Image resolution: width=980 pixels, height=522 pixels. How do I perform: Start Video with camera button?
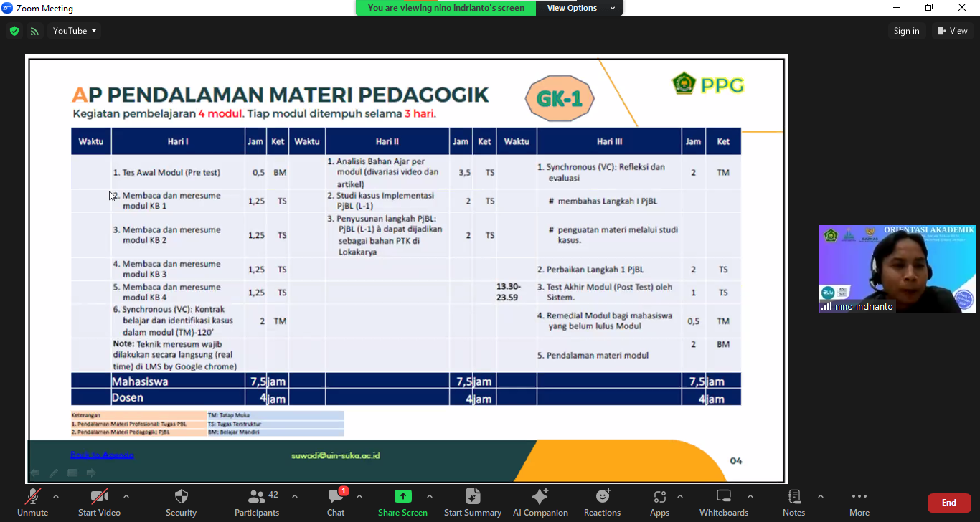(99, 502)
